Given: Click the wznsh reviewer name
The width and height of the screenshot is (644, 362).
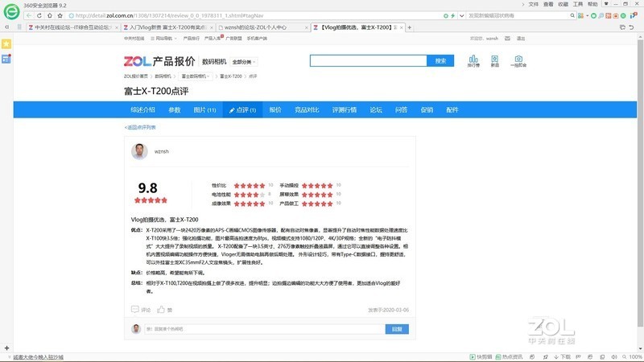Looking at the screenshot, I should tap(162, 151).
